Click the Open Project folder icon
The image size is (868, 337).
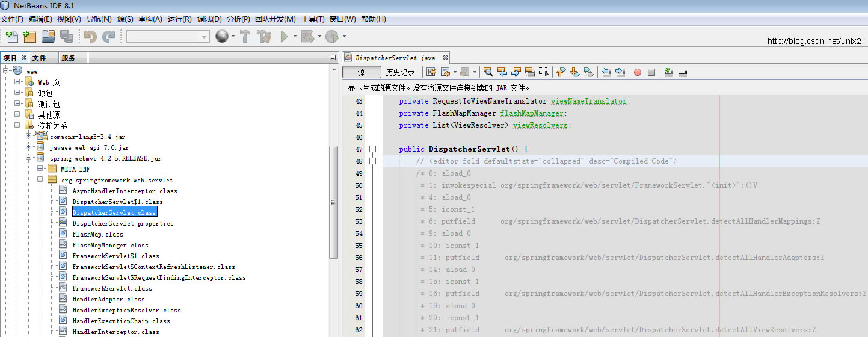coord(48,37)
